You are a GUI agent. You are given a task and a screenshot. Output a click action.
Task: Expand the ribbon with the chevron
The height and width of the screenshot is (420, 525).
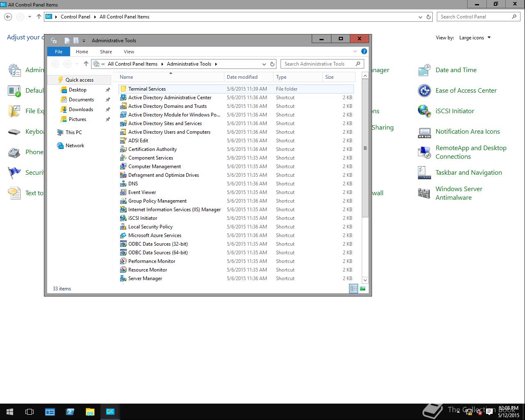coord(355,52)
